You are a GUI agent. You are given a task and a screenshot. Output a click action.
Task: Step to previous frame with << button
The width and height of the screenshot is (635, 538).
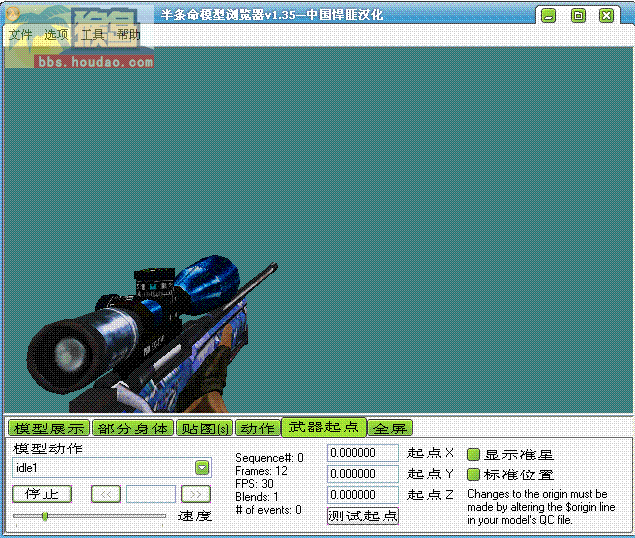106,494
